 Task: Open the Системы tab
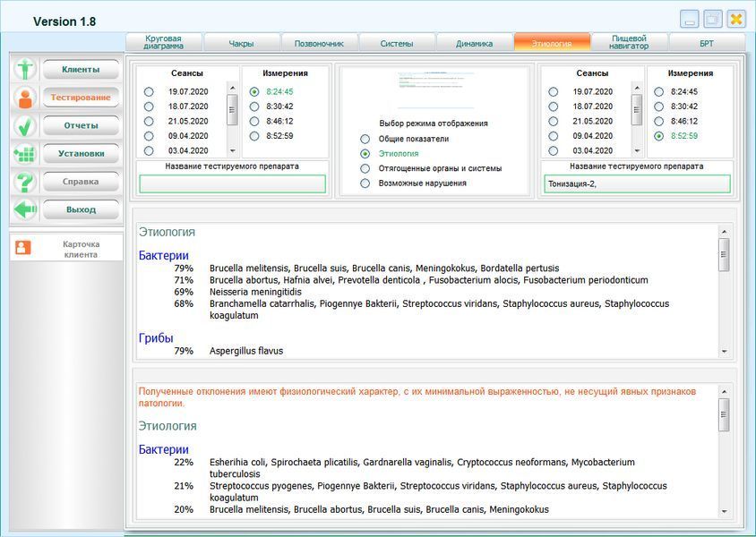click(397, 42)
